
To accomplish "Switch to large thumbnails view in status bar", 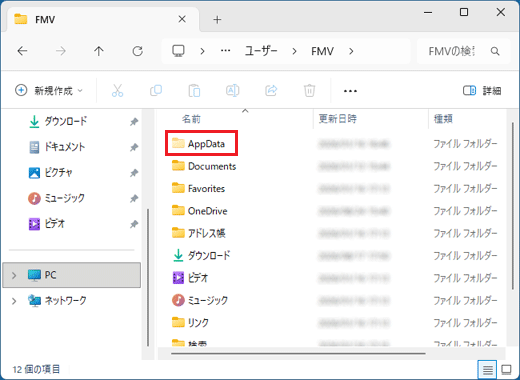I will click(x=506, y=369).
